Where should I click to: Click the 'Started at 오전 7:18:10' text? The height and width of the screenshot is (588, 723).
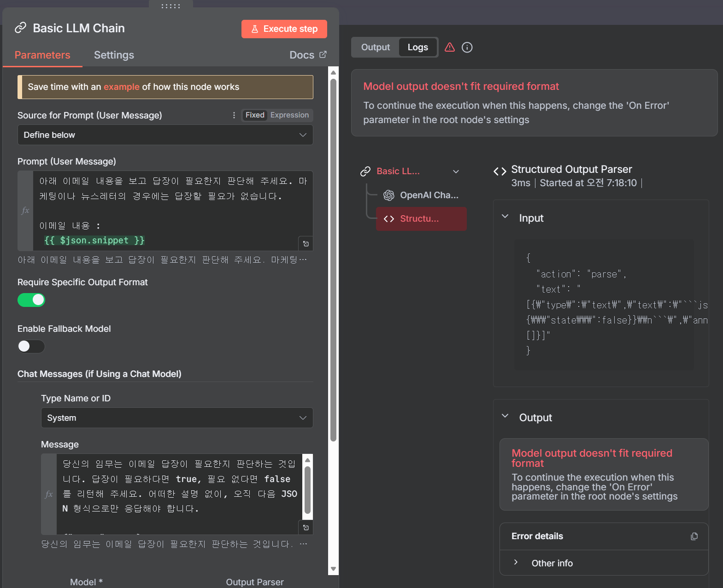[x=588, y=183]
